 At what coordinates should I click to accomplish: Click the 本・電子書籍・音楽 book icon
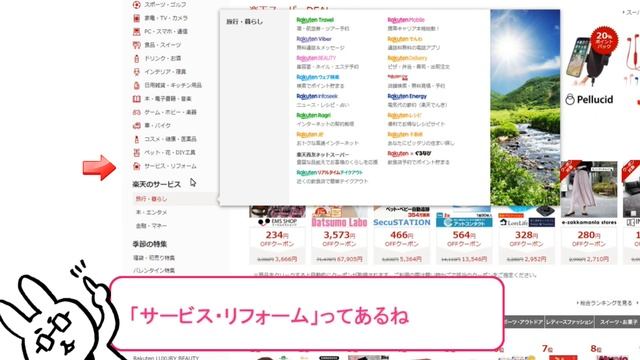(137, 99)
